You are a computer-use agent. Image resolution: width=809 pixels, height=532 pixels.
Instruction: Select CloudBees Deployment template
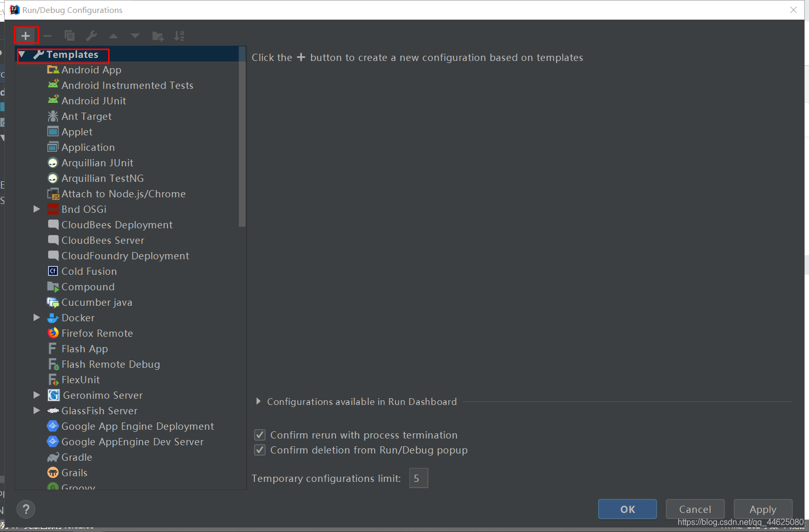[117, 225]
